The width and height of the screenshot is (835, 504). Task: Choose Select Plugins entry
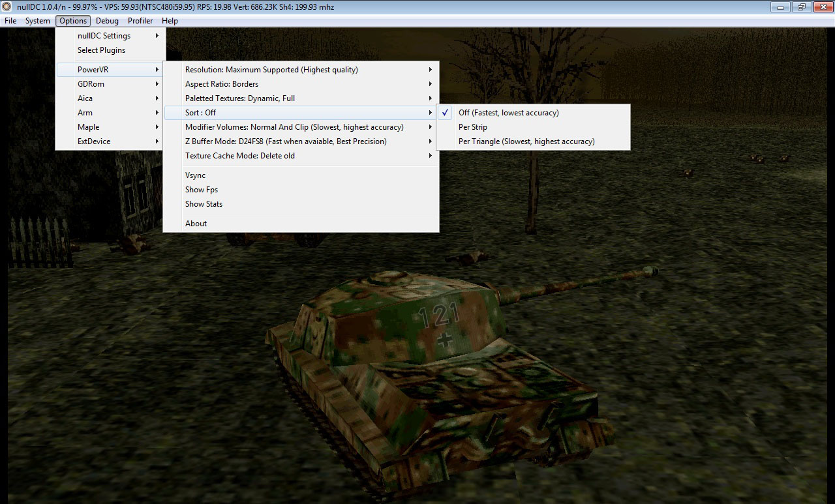pyautogui.click(x=110, y=50)
